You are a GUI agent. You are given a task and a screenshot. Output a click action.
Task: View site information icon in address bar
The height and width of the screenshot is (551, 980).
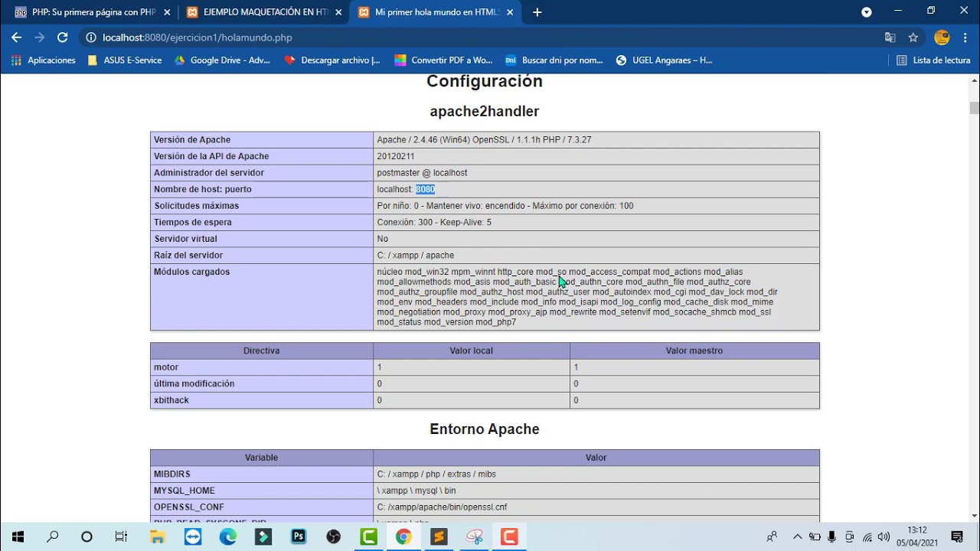[x=90, y=37]
